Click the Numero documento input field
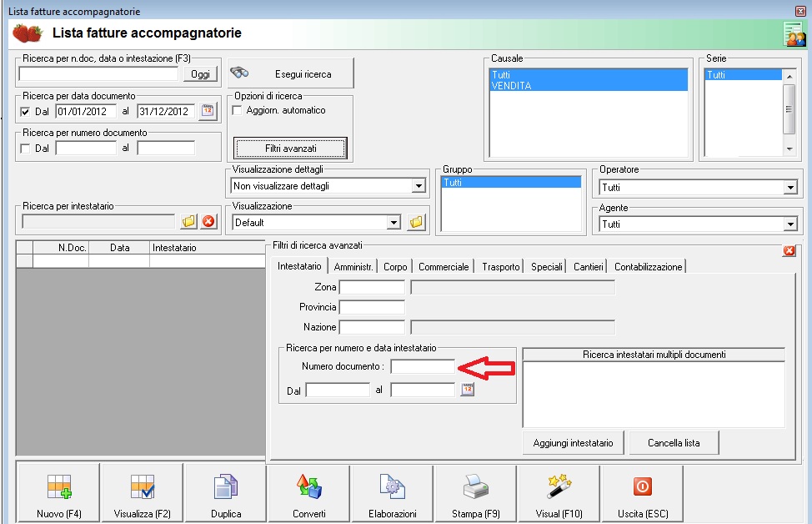This screenshot has height=524, width=812. tap(423, 366)
